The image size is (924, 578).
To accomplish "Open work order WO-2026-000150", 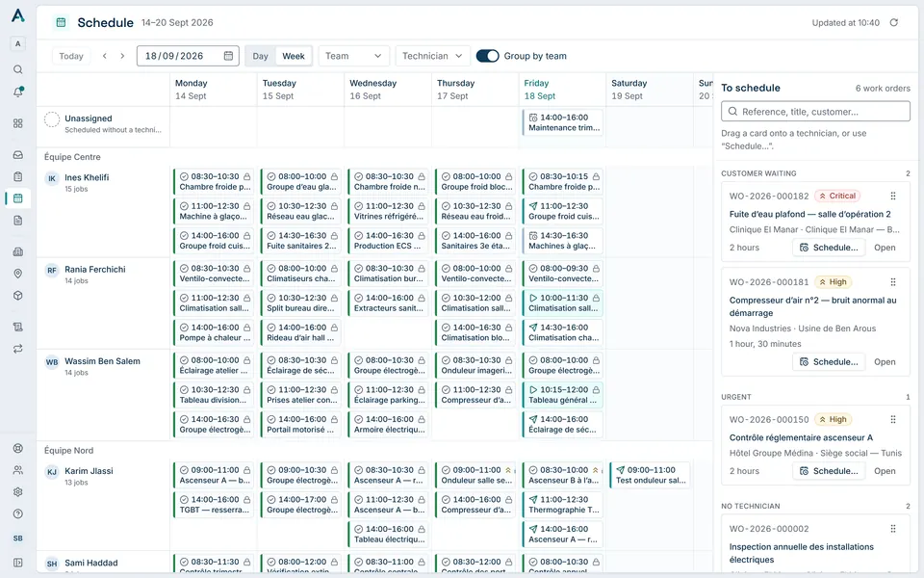I will coord(885,471).
